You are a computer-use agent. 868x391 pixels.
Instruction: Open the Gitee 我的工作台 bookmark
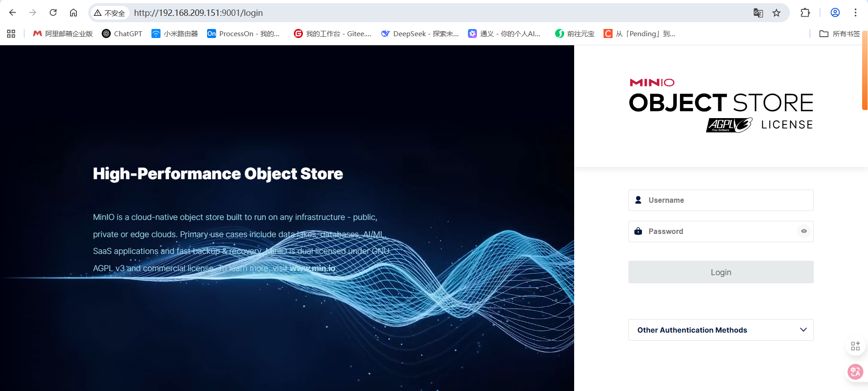[332, 33]
